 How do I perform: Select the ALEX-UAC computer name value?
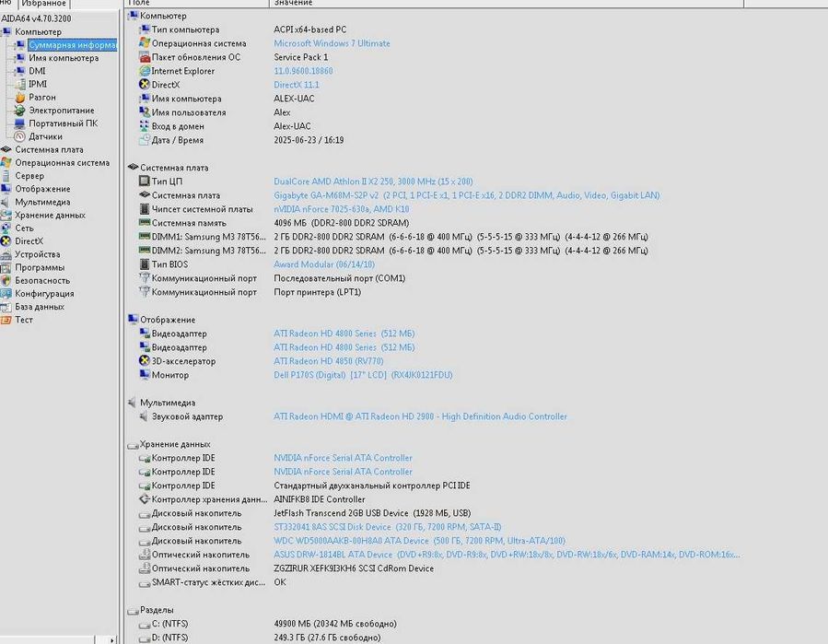click(294, 99)
